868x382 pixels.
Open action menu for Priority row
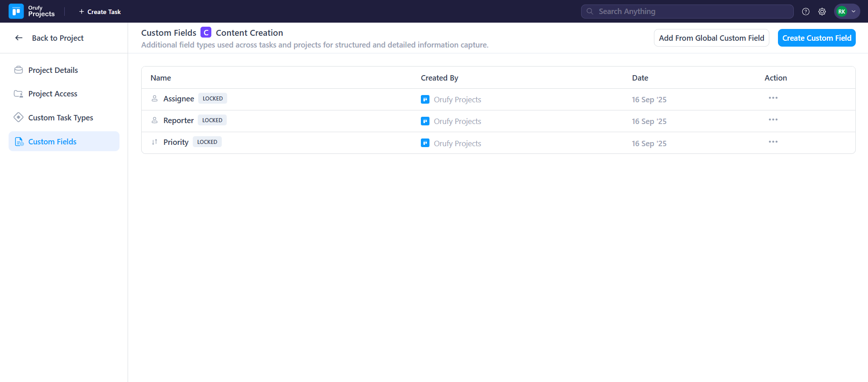773,142
